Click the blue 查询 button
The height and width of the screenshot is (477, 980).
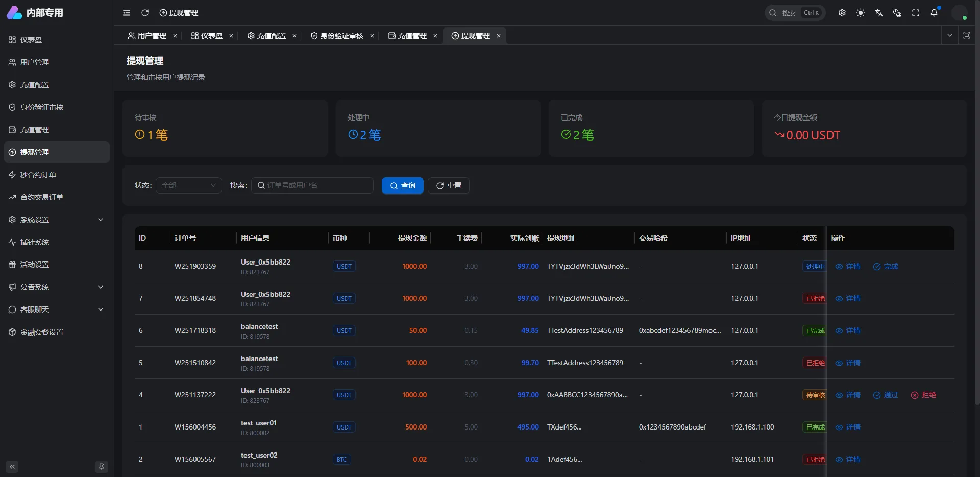(402, 185)
